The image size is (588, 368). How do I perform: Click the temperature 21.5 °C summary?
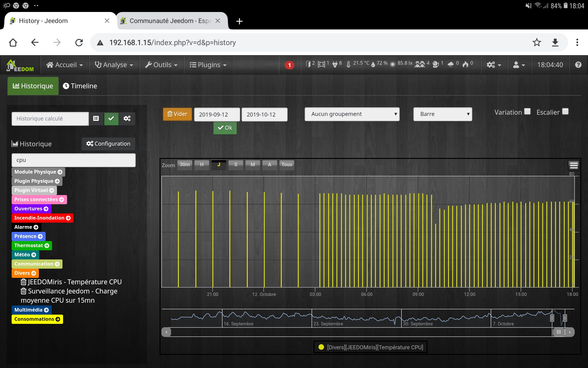[x=358, y=64]
